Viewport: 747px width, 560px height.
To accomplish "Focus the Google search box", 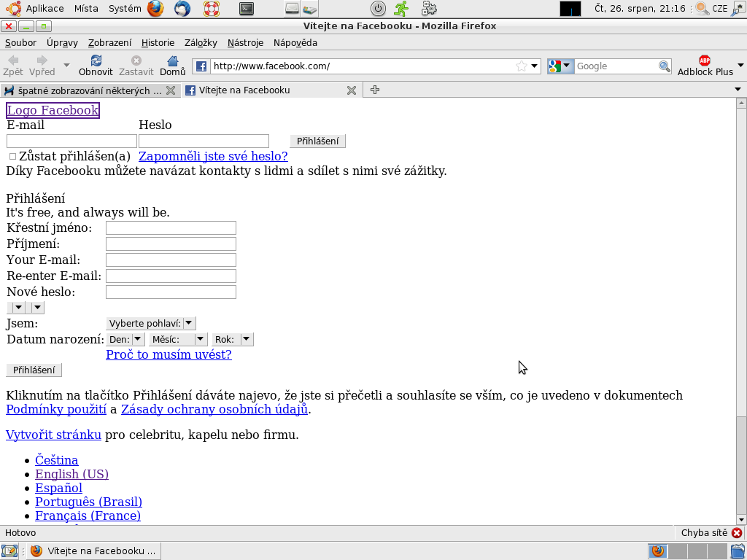I will [x=616, y=66].
